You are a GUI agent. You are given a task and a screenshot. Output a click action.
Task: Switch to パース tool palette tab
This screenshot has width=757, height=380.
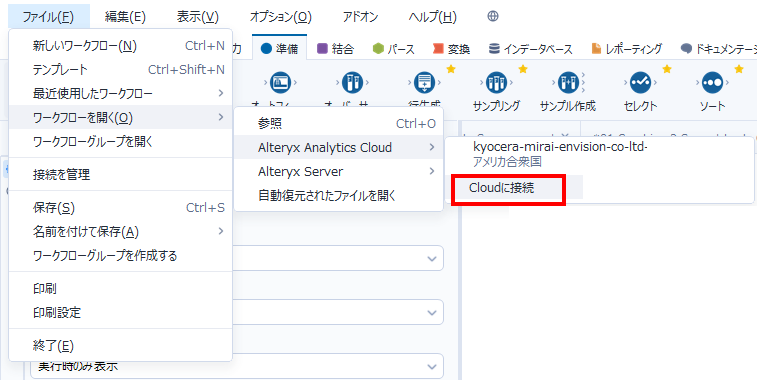(393, 48)
